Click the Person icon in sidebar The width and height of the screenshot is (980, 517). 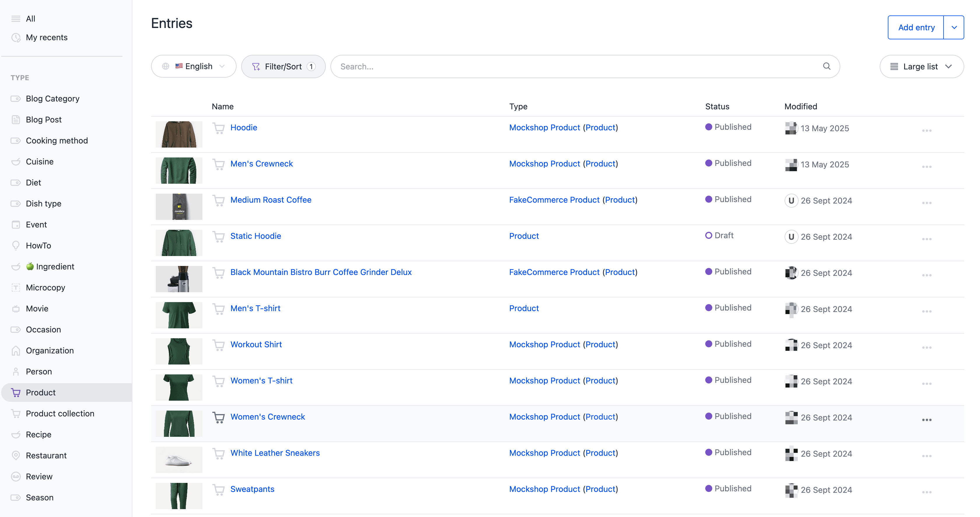point(15,371)
